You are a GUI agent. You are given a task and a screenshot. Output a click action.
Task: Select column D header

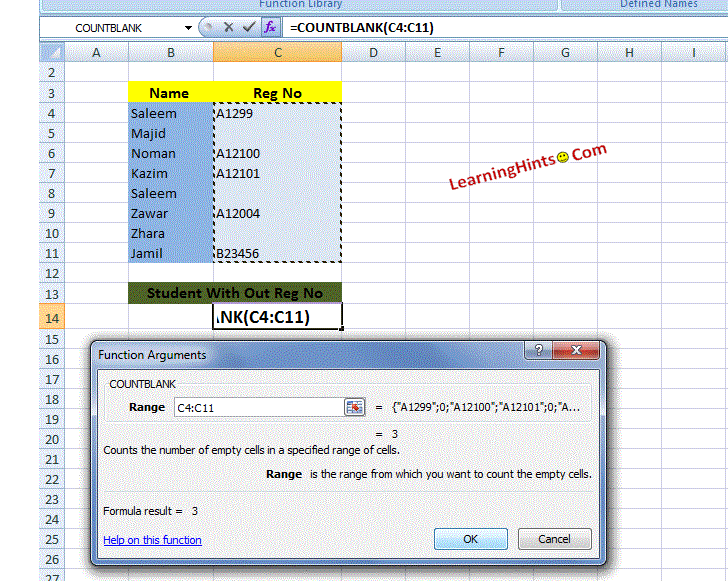point(373,52)
